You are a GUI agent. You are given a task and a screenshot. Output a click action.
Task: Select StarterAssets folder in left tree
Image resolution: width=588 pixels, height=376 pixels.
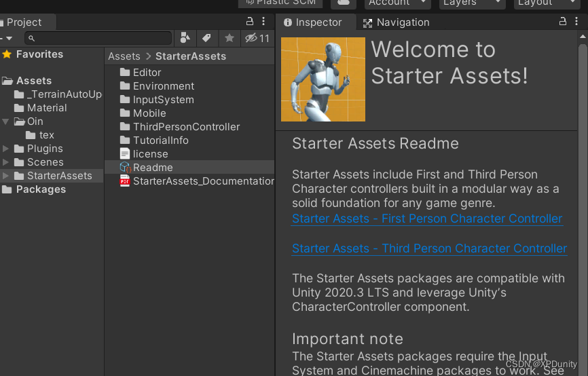[59, 175]
